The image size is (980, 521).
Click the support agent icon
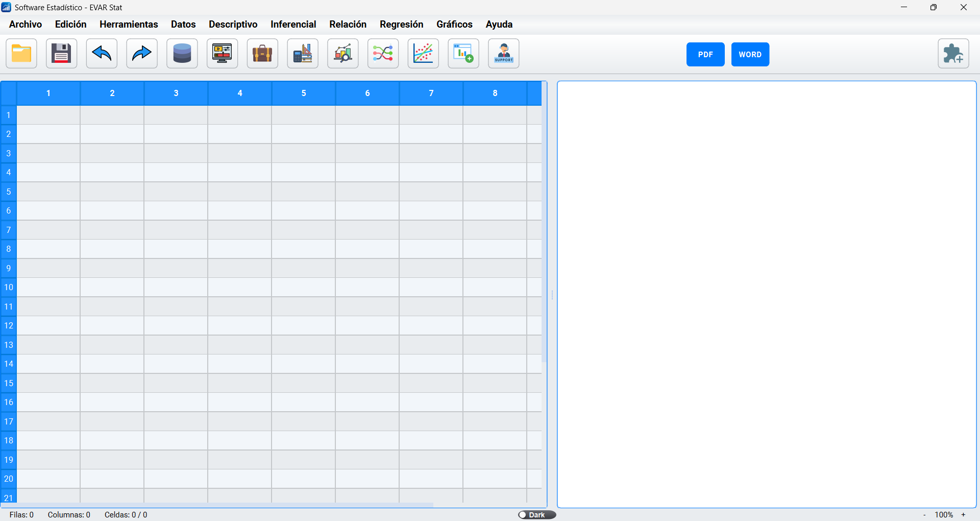click(503, 54)
